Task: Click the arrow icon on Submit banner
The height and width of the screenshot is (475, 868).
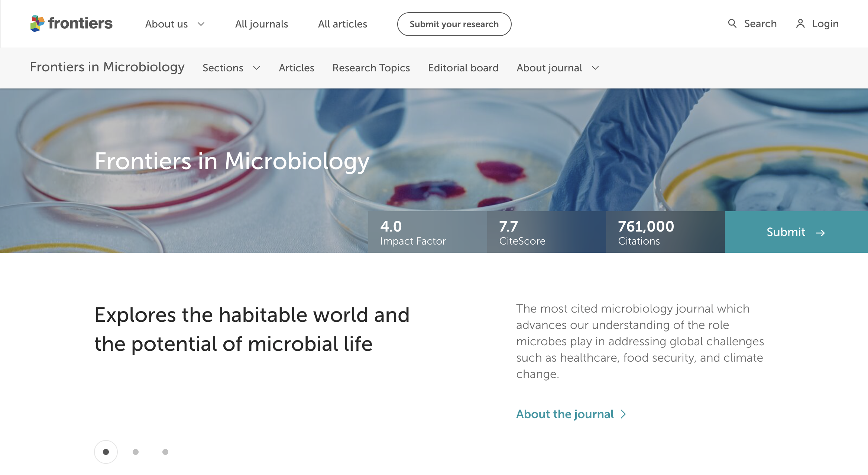Action: 820,233
